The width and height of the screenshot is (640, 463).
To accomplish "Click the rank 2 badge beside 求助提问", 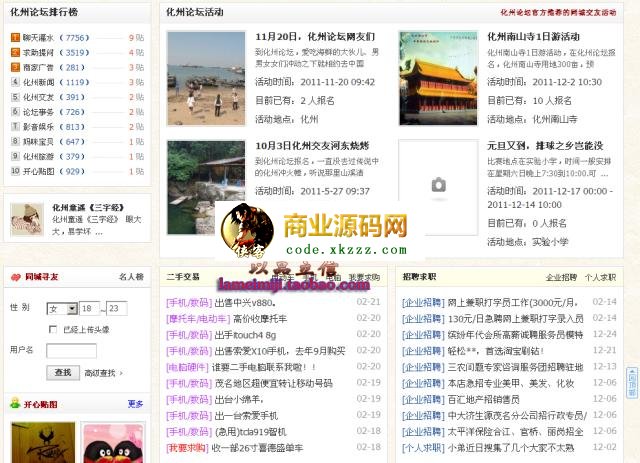I will (15, 53).
